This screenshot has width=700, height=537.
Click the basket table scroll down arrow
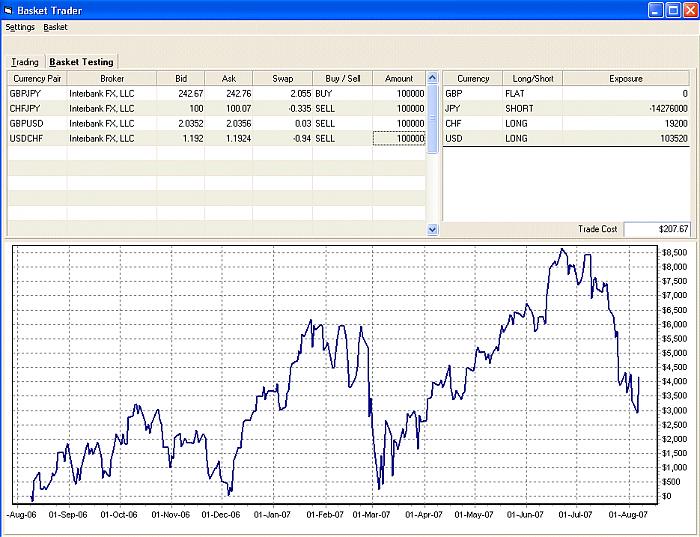coord(432,229)
